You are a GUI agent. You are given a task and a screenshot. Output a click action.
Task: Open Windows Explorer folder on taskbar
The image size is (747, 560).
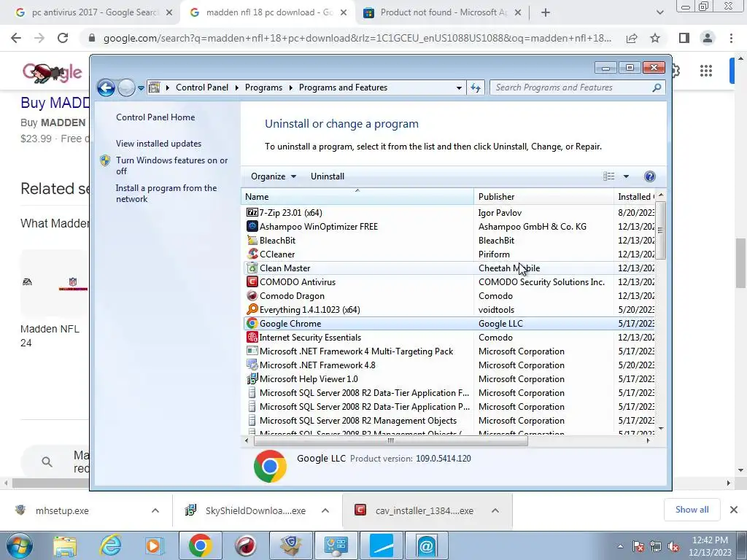[x=65, y=545]
